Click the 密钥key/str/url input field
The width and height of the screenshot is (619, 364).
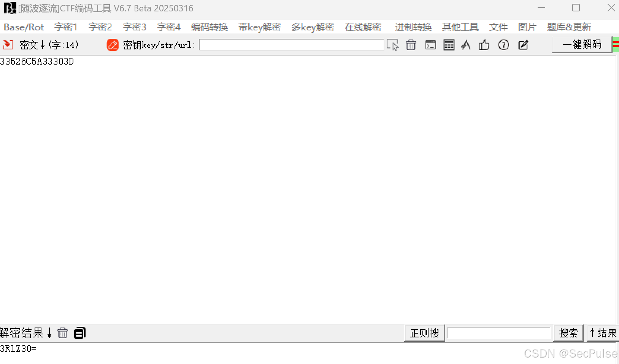click(x=291, y=45)
